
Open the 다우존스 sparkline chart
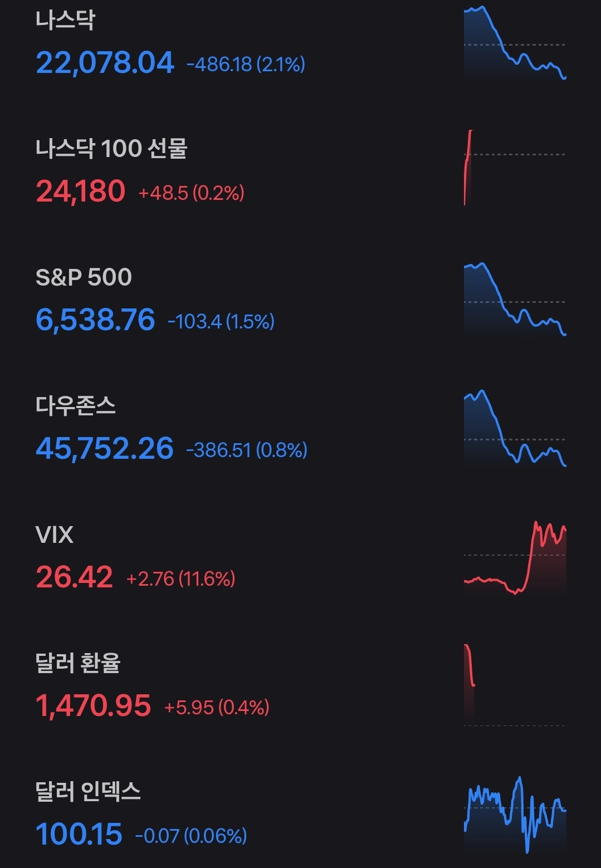[515, 429]
